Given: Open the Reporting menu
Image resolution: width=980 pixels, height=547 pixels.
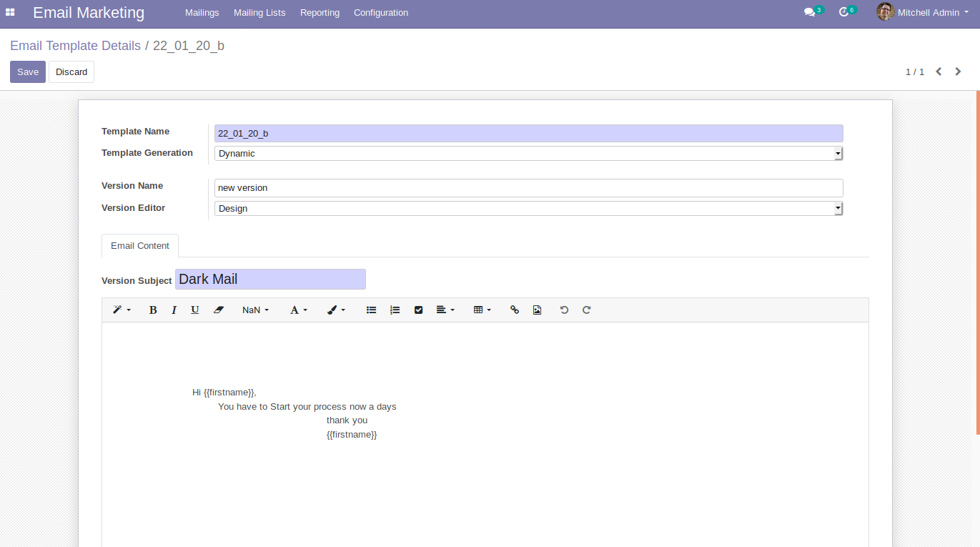Looking at the screenshot, I should pyautogui.click(x=320, y=13).
